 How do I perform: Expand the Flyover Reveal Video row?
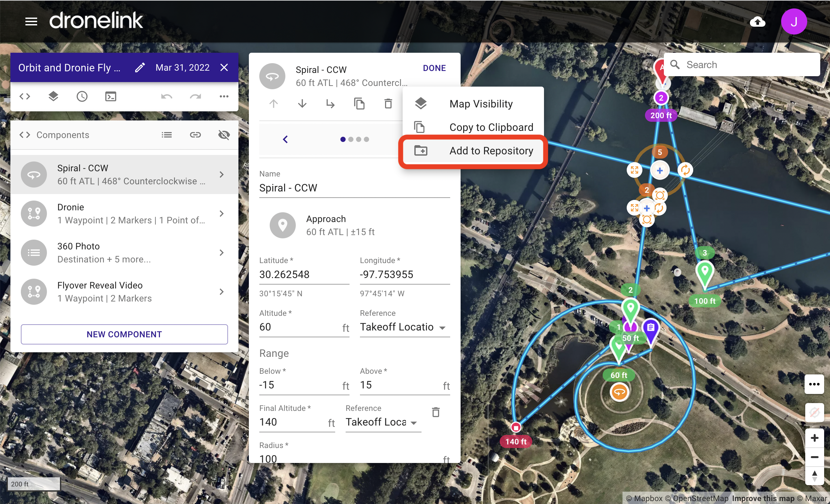pyautogui.click(x=124, y=292)
